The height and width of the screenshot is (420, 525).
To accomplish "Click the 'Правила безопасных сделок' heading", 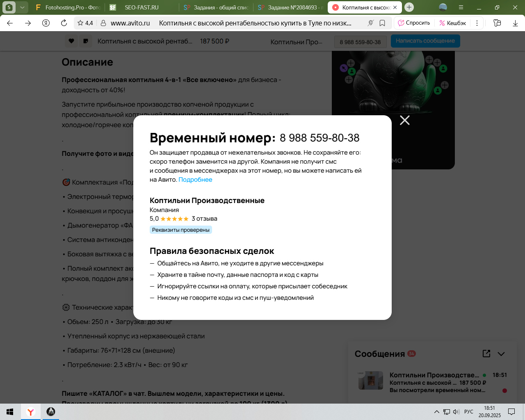I will 212,251.
